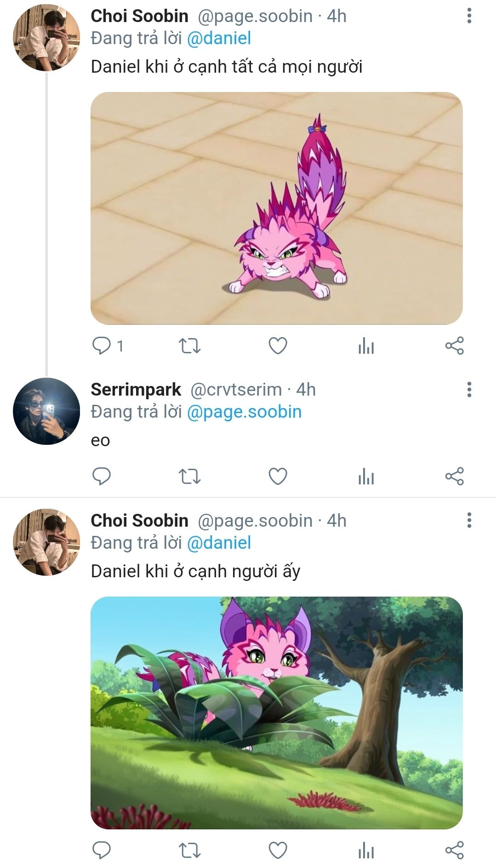Viewport: 496px width, 868px height.
Task: Like the "Daniel khi ở cạnh người ấy" tweet
Action: click(278, 850)
